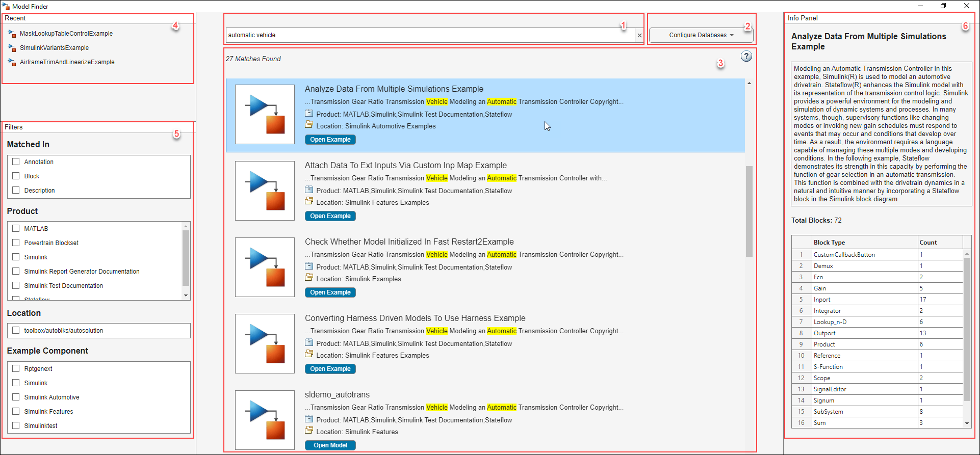
Task: Click location folder icon in Analyze Data result
Action: click(x=309, y=125)
